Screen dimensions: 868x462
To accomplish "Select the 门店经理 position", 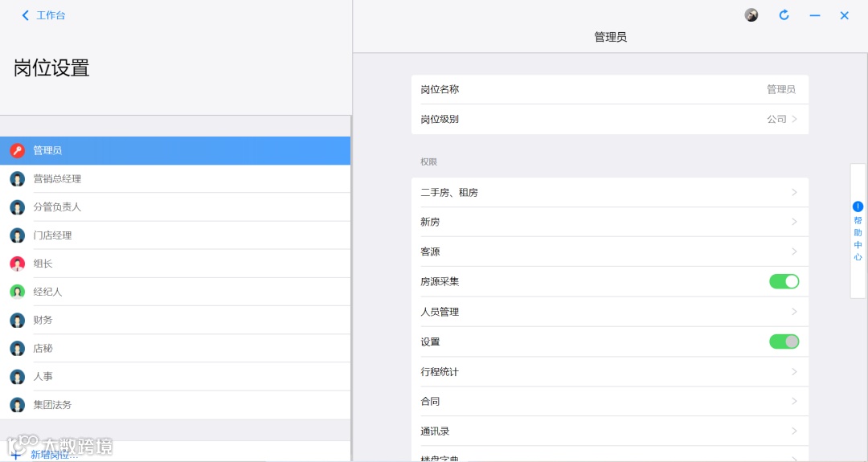I will click(175, 235).
